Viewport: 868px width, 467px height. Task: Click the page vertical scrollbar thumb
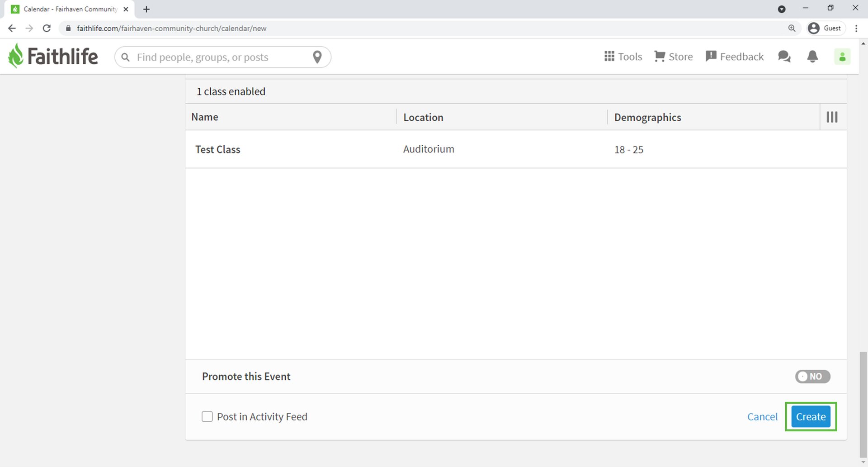(863, 404)
